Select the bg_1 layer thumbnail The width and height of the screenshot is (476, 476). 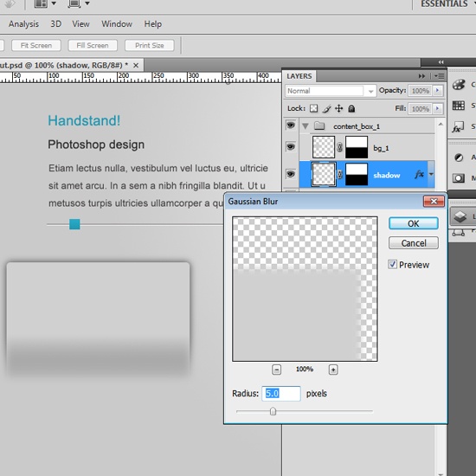pyautogui.click(x=324, y=147)
